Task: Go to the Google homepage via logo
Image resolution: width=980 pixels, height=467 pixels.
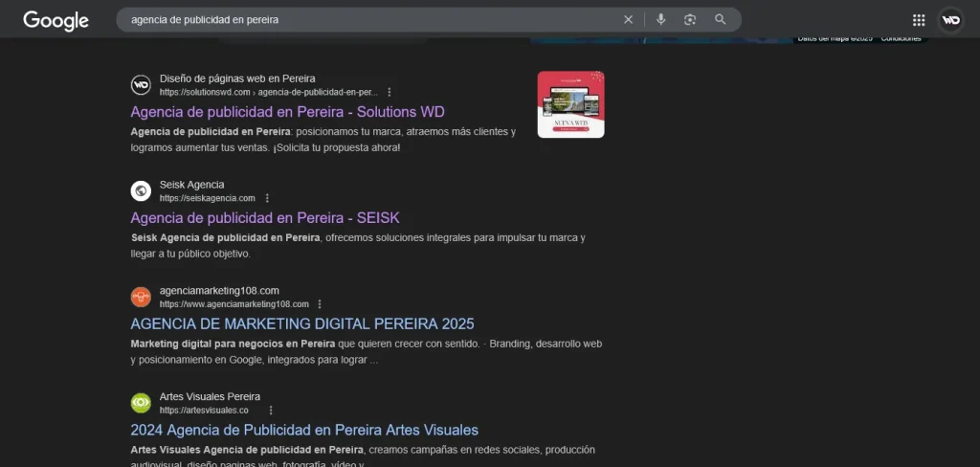Action: [56, 21]
